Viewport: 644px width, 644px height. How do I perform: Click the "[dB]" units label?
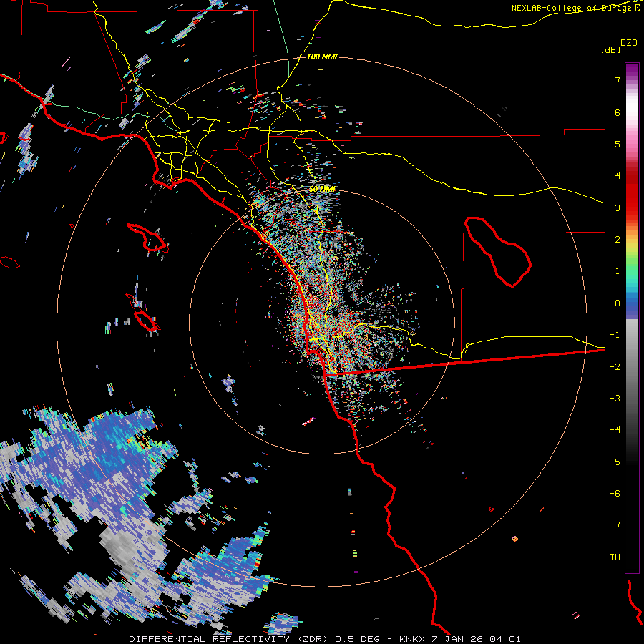[610, 50]
